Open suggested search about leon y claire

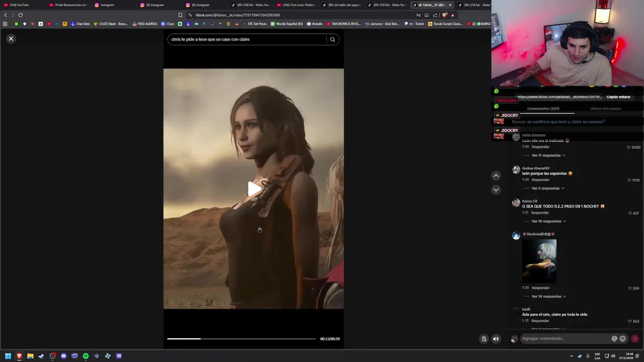[x=558, y=122]
